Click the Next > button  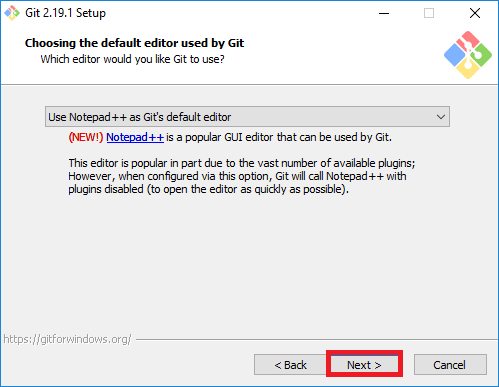coord(364,364)
